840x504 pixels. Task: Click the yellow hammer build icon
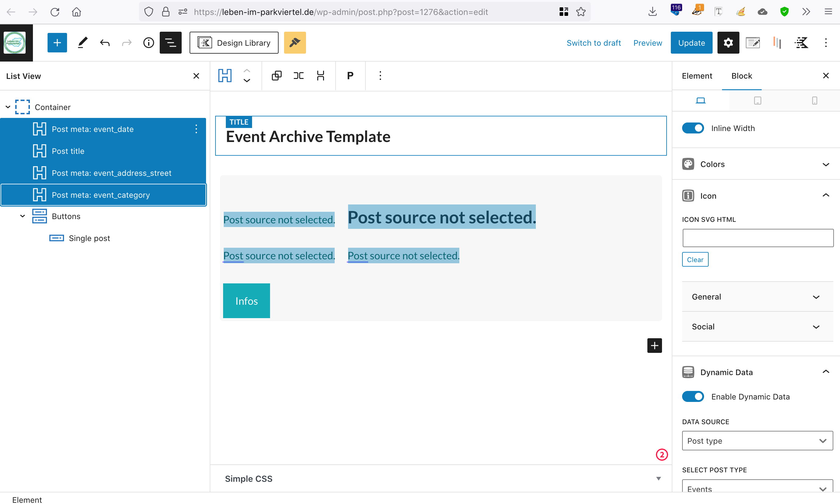[x=295, y=43]
